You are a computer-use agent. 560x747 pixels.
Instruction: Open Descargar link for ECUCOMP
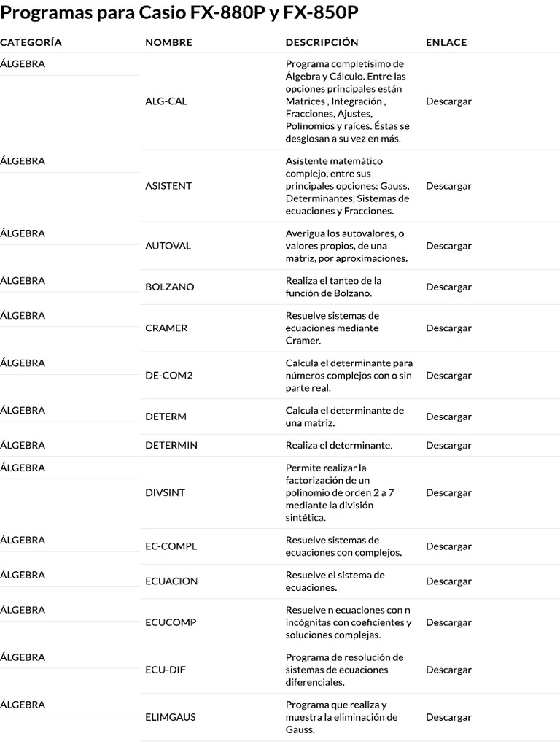[x=448, y=622]
